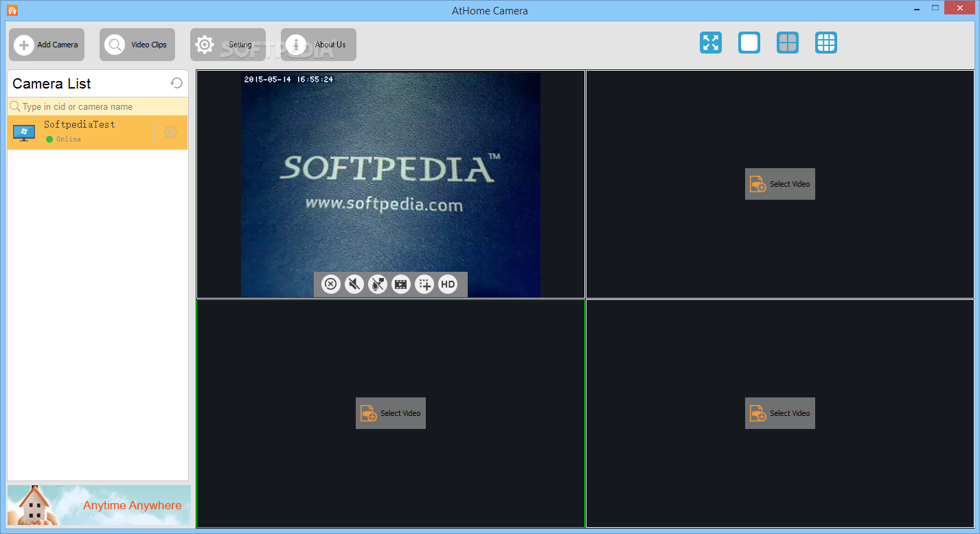This screenshot has height=534, width=980.
Task: Click the AtHome Camera app icon in the title bar
Action: (12, 10)
